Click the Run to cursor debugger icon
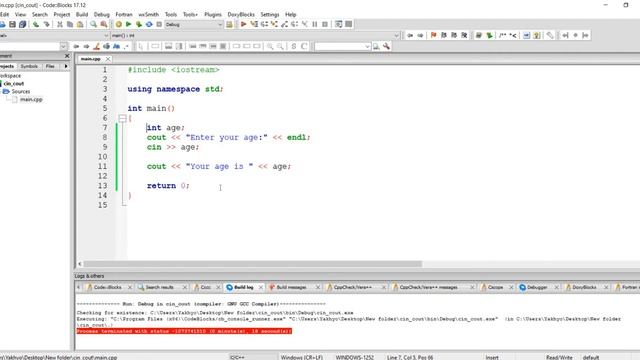This screenshot has height=360, width=640. 254,24
